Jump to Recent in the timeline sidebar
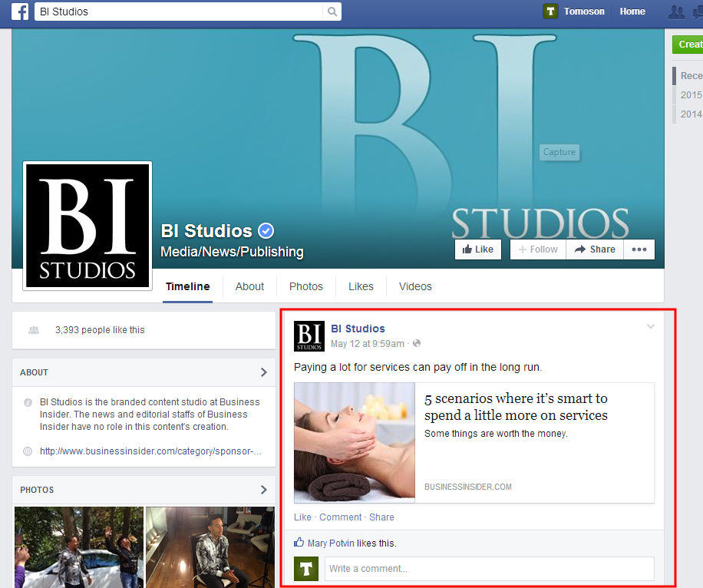The height and width of the screenshot is (588, 703). pos(691,76)
